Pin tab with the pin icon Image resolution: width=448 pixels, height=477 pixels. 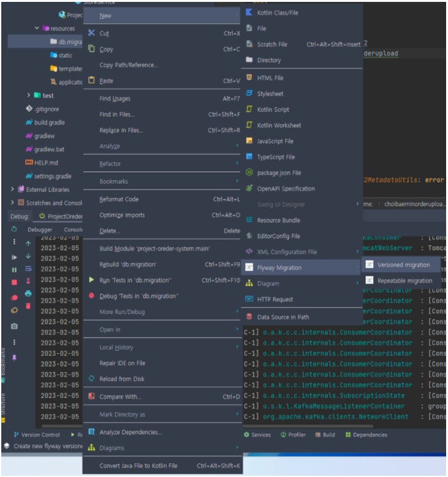click(14, 358)
